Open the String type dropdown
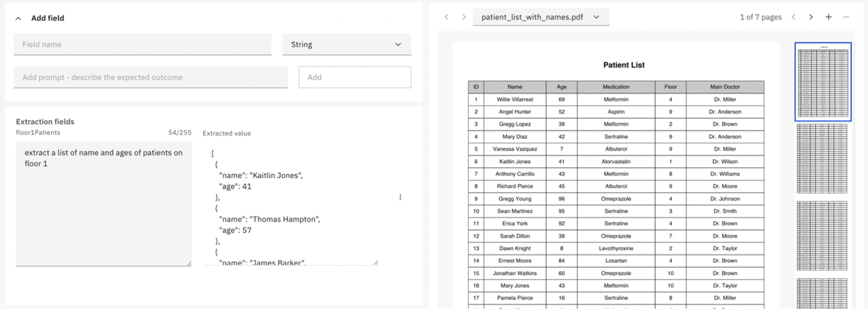Screen dimensions: 868x312 click(347, 44)
